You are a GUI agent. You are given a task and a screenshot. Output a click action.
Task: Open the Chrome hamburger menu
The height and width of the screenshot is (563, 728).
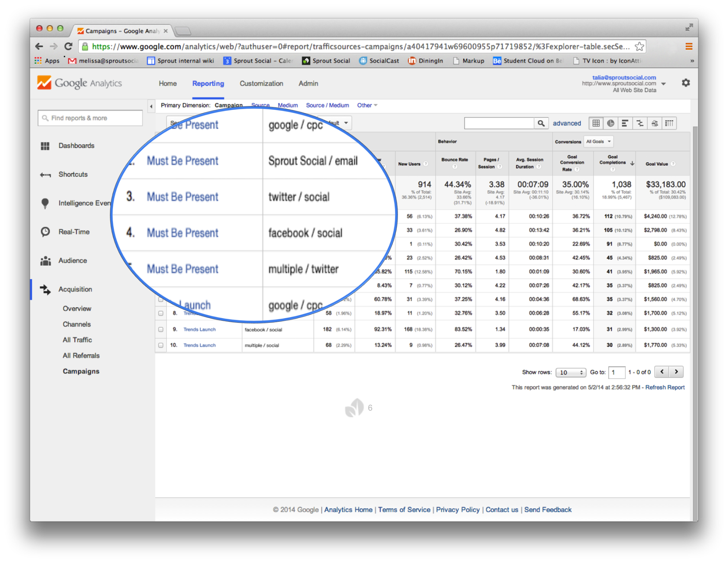pos(689,46)
